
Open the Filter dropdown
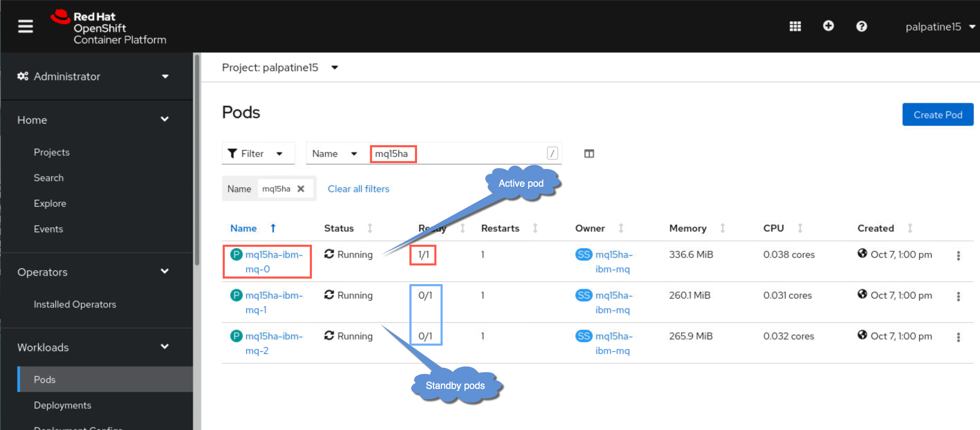tap(258, 153)
